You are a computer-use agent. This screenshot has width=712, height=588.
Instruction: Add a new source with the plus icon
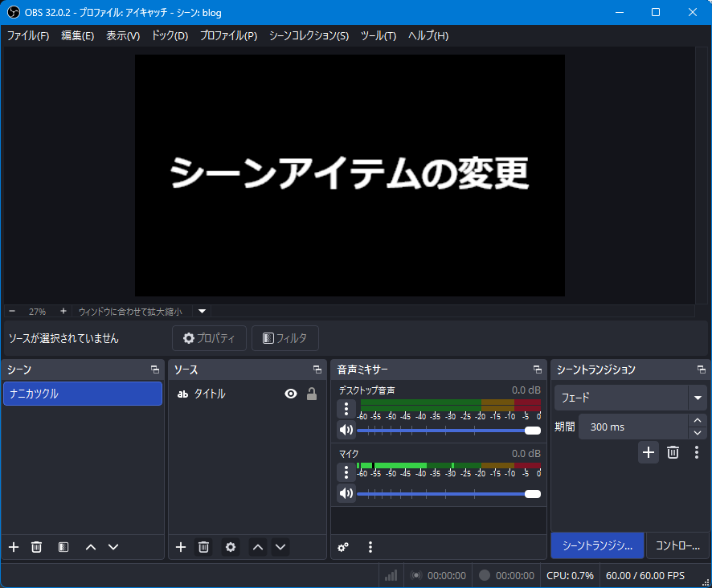tap(180, 547)
